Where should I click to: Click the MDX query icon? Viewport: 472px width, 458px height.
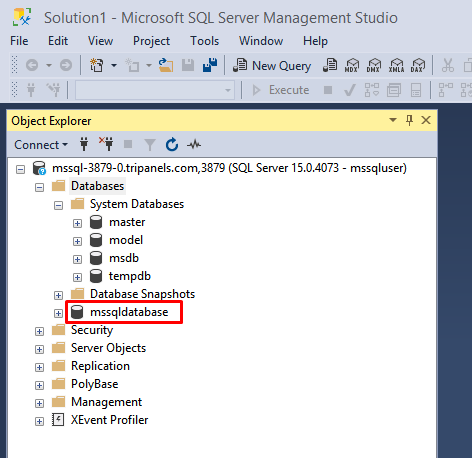(x=352, y=65)
